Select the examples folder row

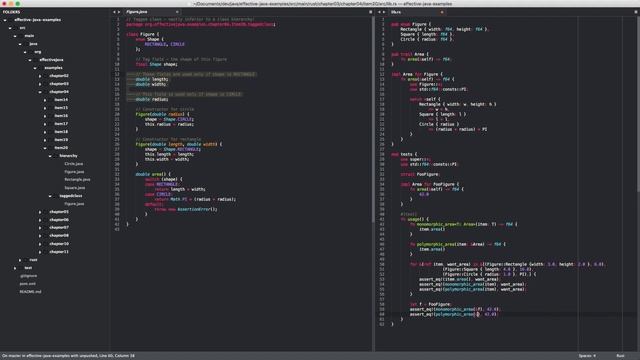point(53,68)
